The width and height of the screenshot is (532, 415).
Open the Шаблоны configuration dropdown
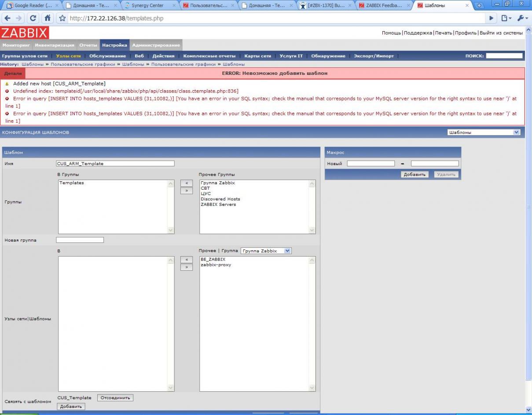[484, 132]
